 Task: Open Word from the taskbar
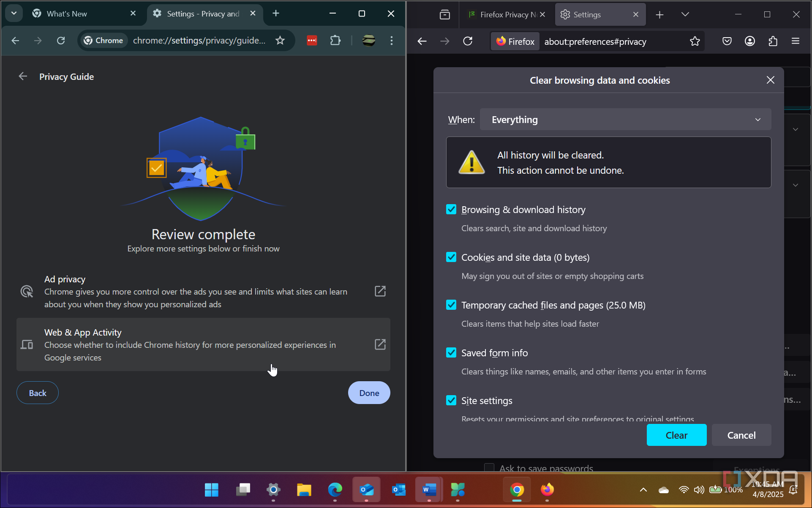tap(428, 490)
